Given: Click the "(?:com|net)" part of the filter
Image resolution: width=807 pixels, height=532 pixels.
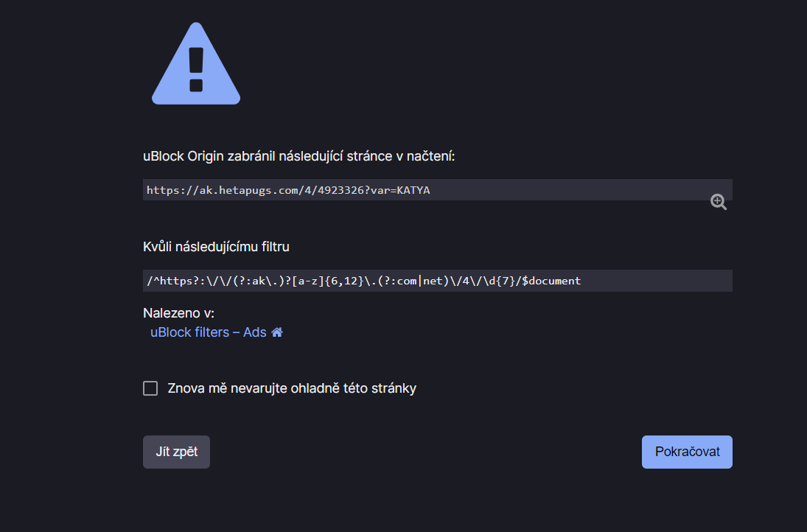Looking at the screenshot, I should click(416, 281).
